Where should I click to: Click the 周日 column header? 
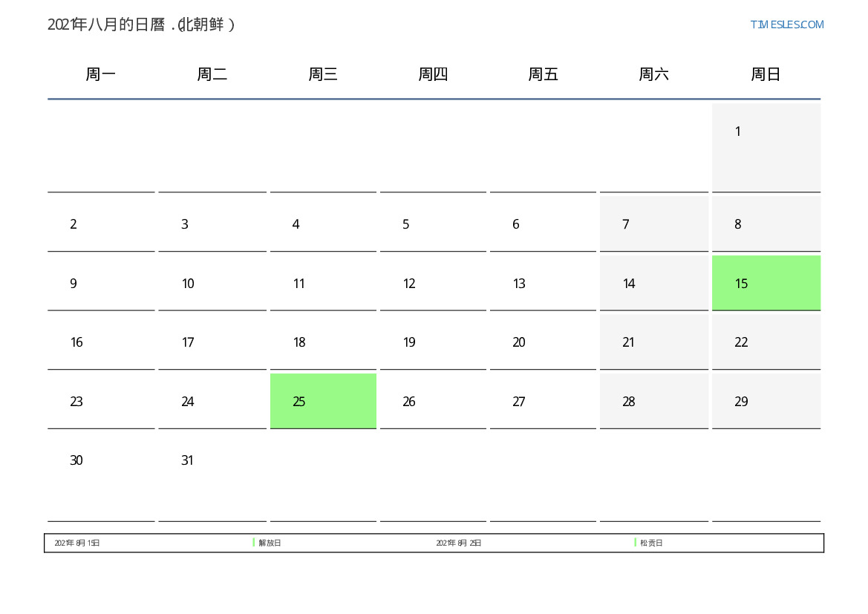[766, 74]
